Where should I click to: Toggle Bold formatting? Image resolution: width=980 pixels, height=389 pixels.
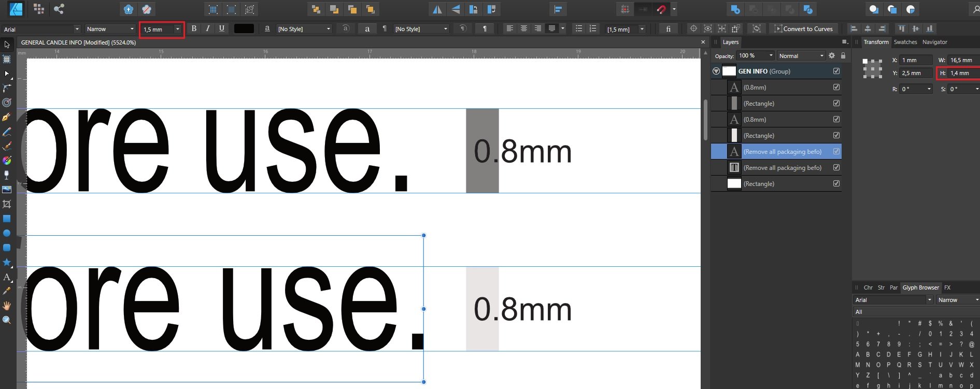coord(194,28)
